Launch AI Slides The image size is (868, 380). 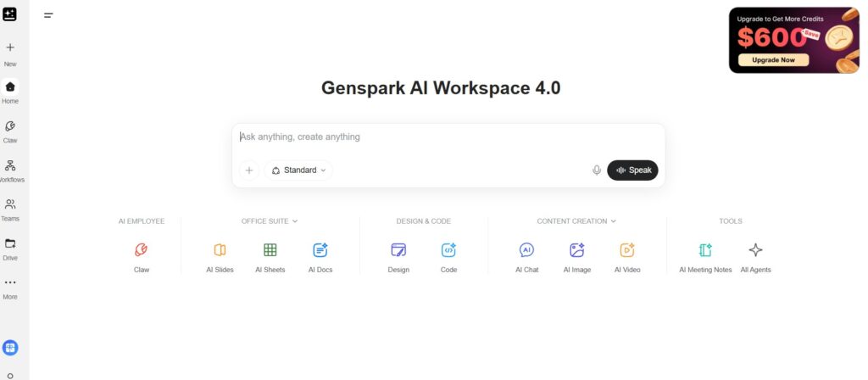tap(220, 258)
